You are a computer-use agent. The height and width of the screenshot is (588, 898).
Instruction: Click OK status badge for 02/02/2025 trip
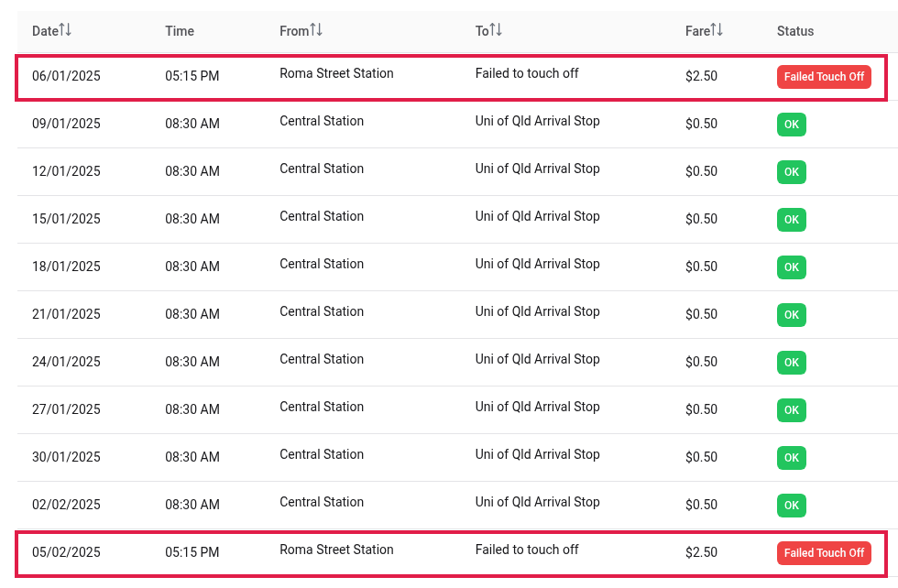pyautogui.click(x=792, y=505)
